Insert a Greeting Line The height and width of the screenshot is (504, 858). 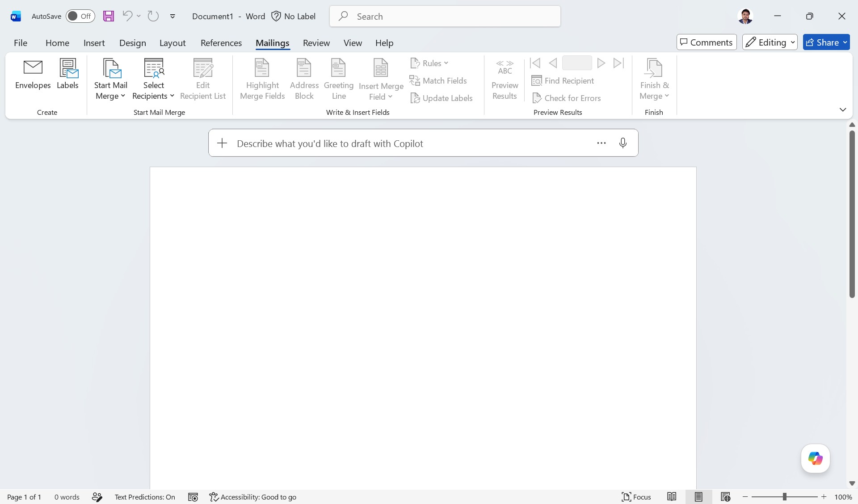coord(339,80)
